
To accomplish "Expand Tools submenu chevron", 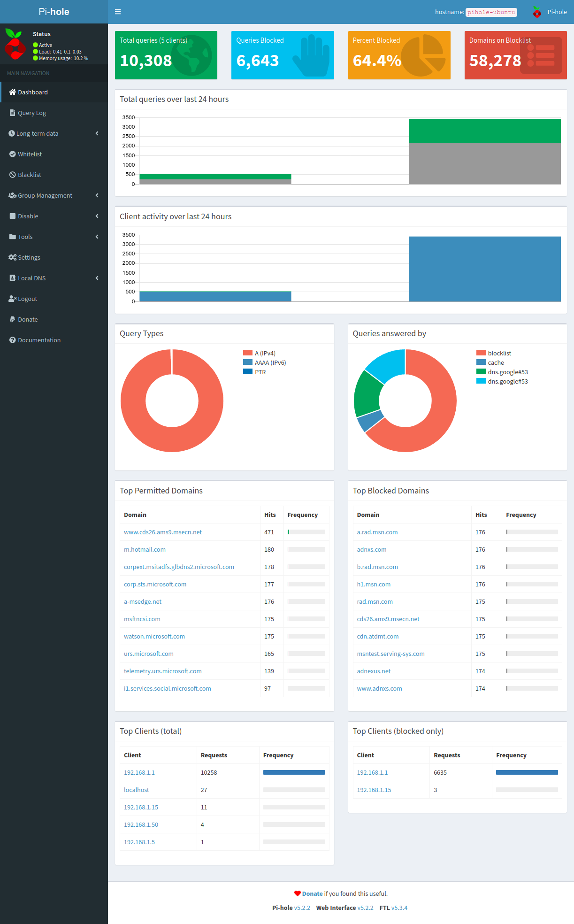I will pos(97,237).
